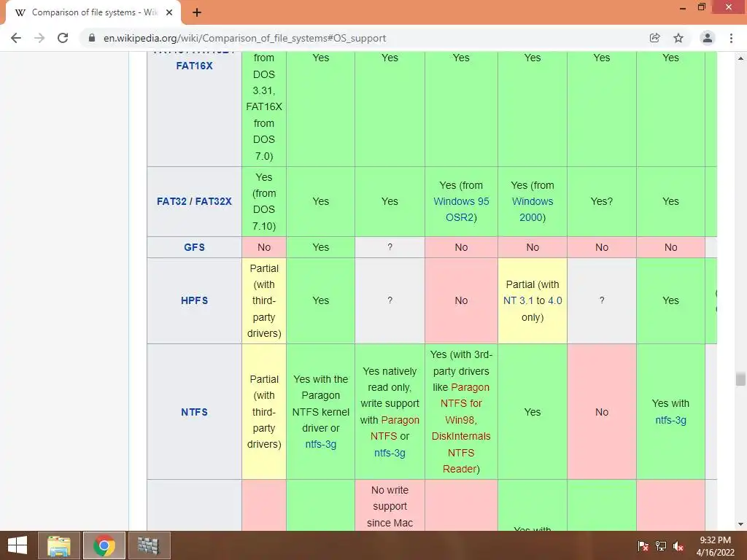Open the FAT32 link

tap(171, 201)
